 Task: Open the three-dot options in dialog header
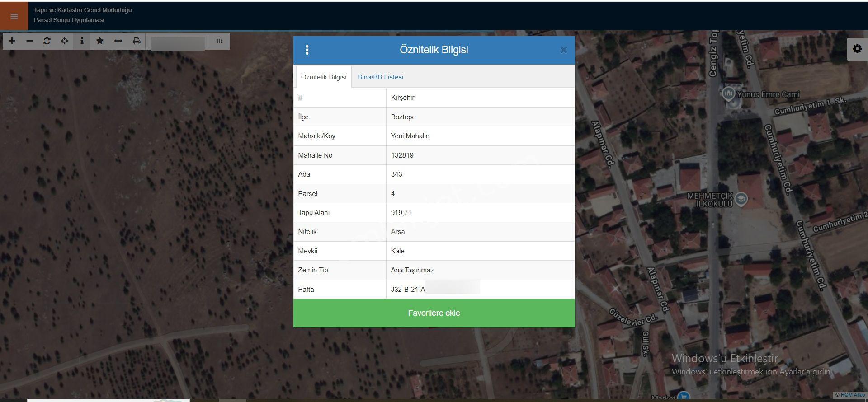307,50
